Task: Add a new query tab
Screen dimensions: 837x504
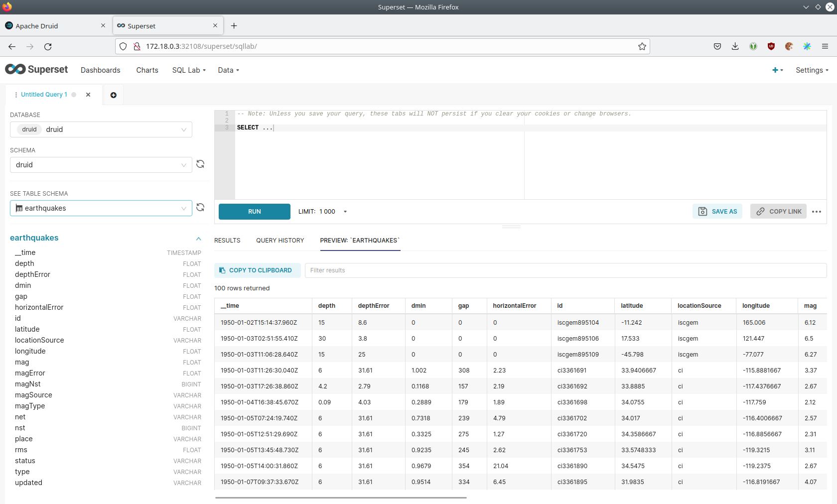Action: (x=113, y=95)
